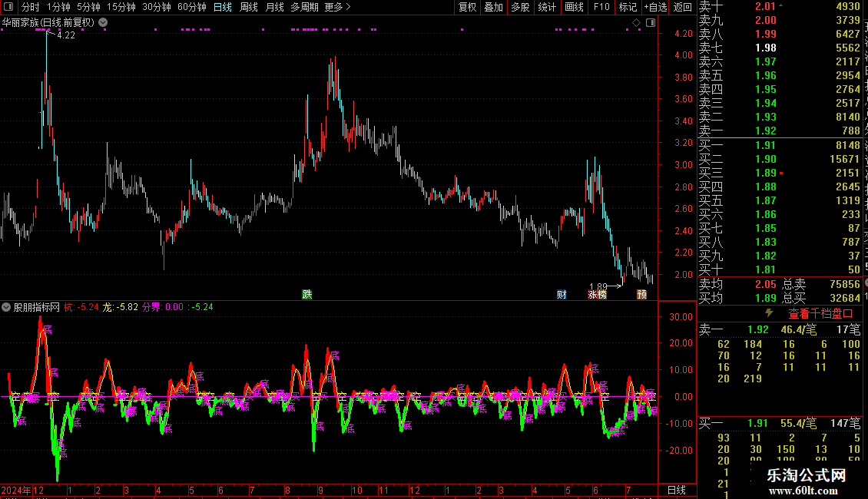Click the 147笔 buy order count
The image size is (868, 499).
tap(846, 424)
